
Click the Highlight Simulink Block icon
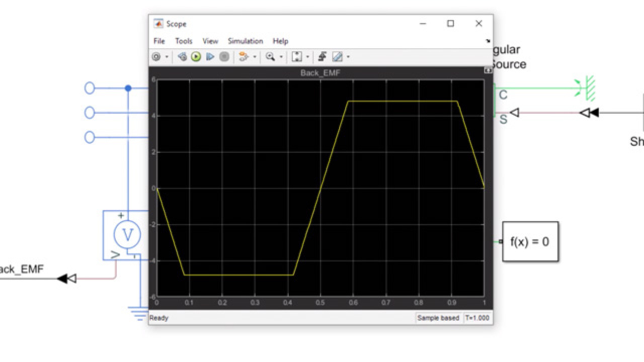[x=243, y=57]
